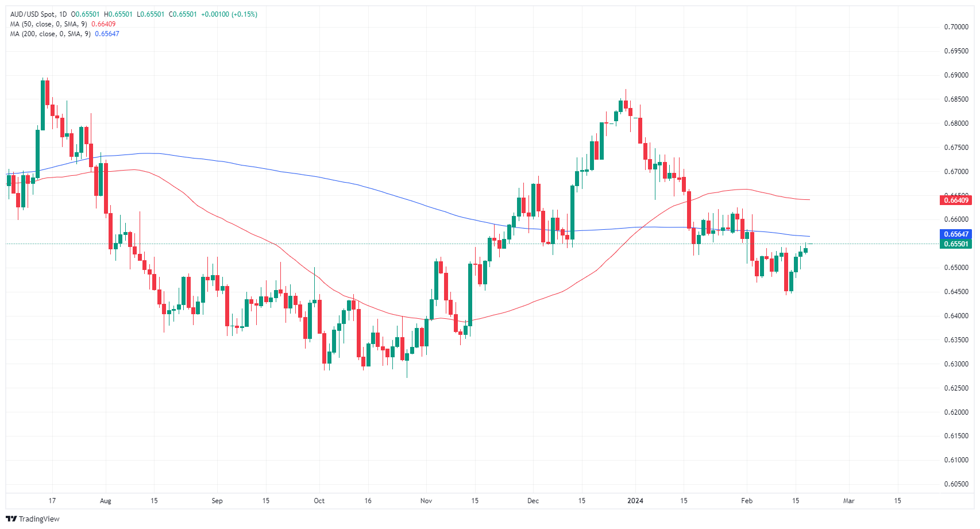
Task: Click the 0.60500 level on price scale
Action: pos(956,484)
